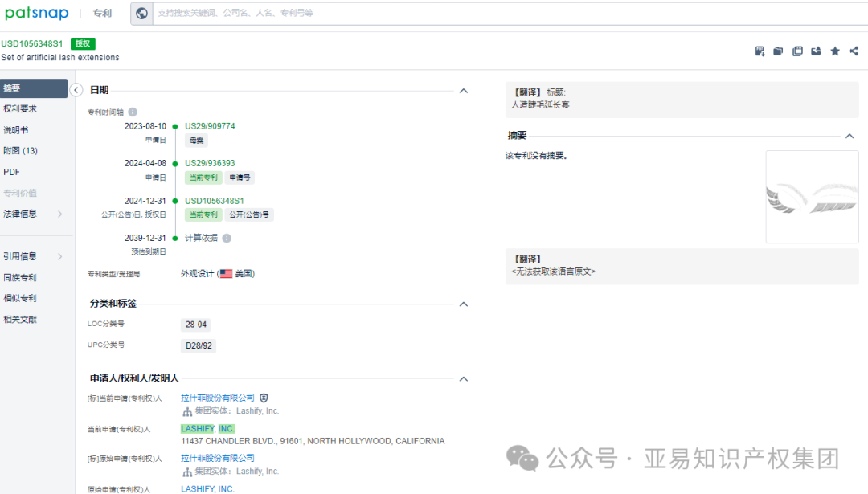Click info icon beside 计算依据
The width and height of the screenshot is (868, 494).
[227, 238]
